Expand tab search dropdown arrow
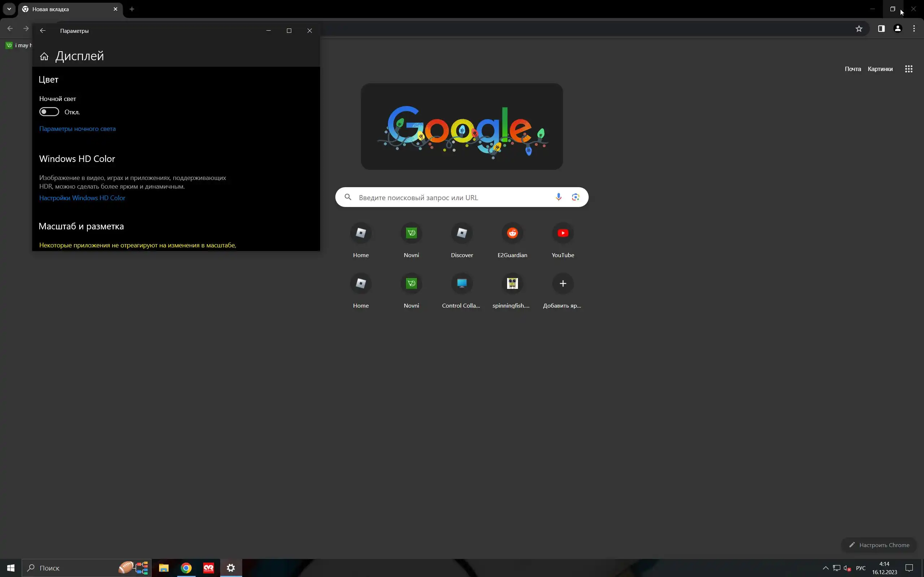The width and height of the screenshot is (924, 577). [x=9, y=9]
